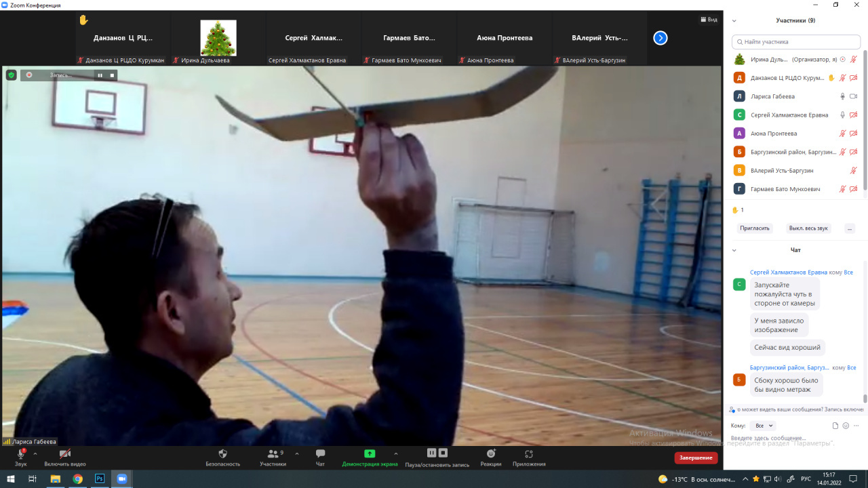868x488 pixels.
Task: Click Пригласить button
Action: (755, 228)
